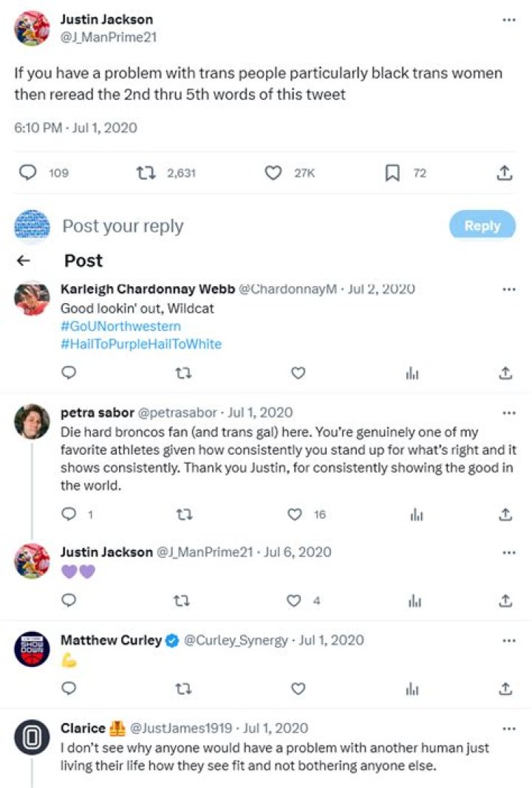Screen dimensions: 532x788
Task: Share Matthew Curley's reply
Action: tap(505, 688)
